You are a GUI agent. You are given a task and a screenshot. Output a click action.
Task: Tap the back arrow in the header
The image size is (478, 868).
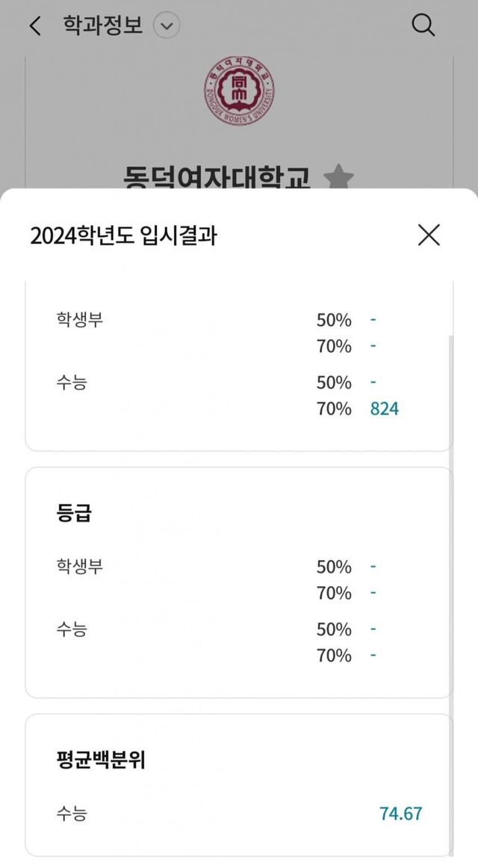coord(34,27)
